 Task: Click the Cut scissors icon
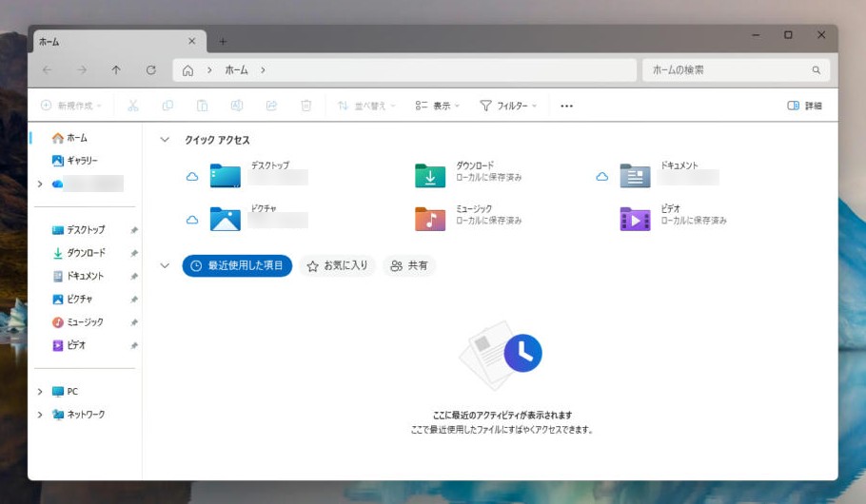click(133, 106)
